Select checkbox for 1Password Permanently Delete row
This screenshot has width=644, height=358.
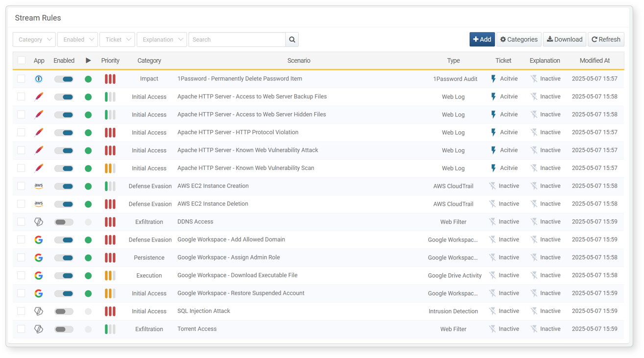tap(21, 78)
